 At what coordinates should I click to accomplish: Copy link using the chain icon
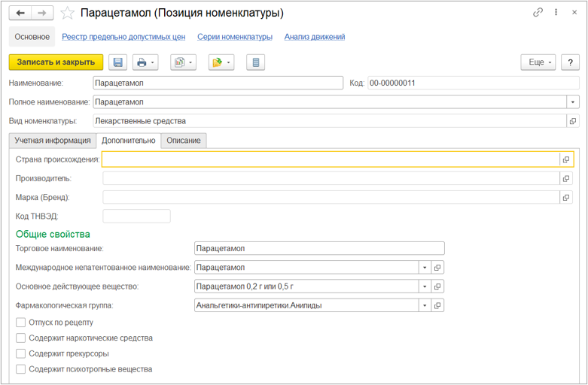(538, 12)
